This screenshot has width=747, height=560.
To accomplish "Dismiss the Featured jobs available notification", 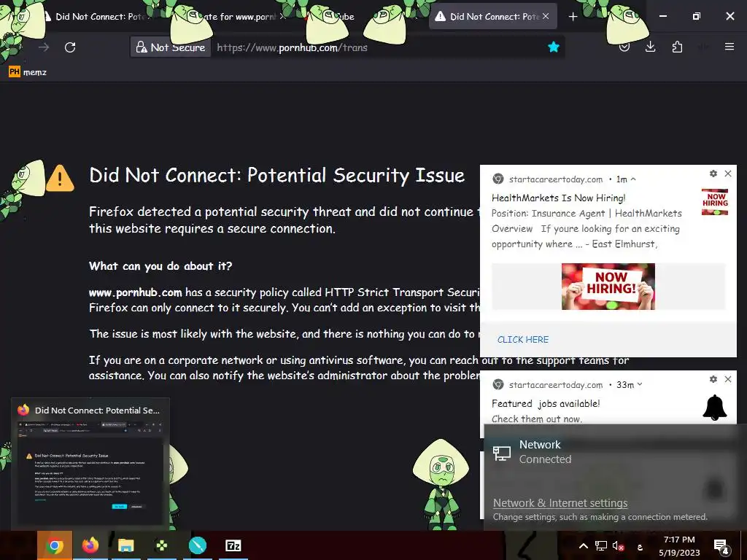I will [x=728, y=379].
